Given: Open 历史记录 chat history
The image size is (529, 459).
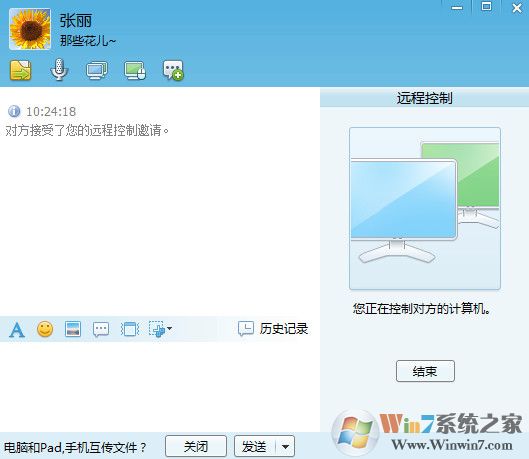Looking at the screenshot, I should (x=273, y=329).
